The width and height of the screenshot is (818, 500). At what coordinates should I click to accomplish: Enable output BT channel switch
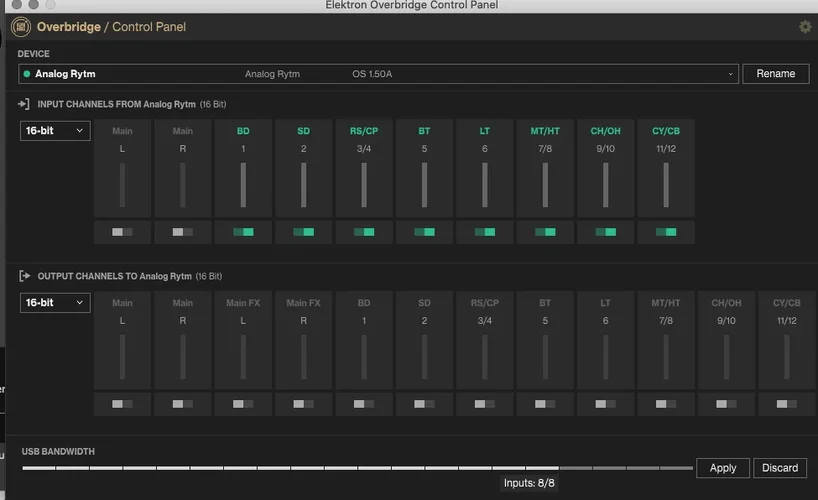(x=545, y=404)
